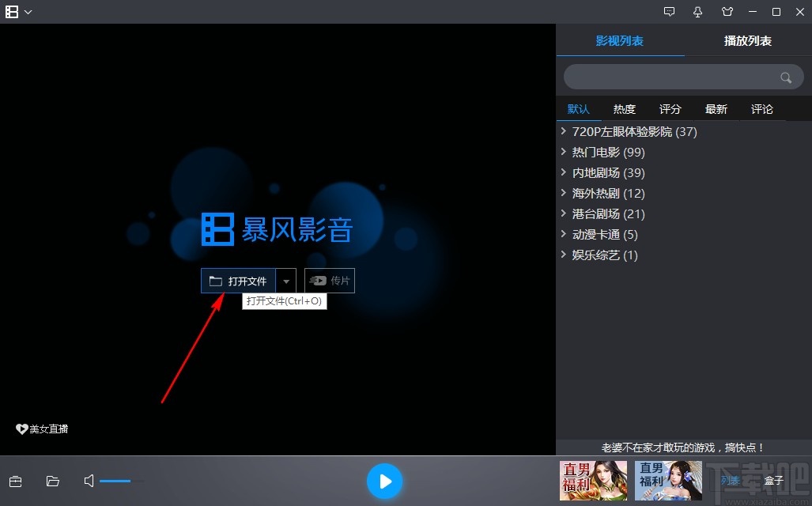Open the dropdown beside 打开文件
812x506 pixels.
pyautogui.click(x=286, y=280)
